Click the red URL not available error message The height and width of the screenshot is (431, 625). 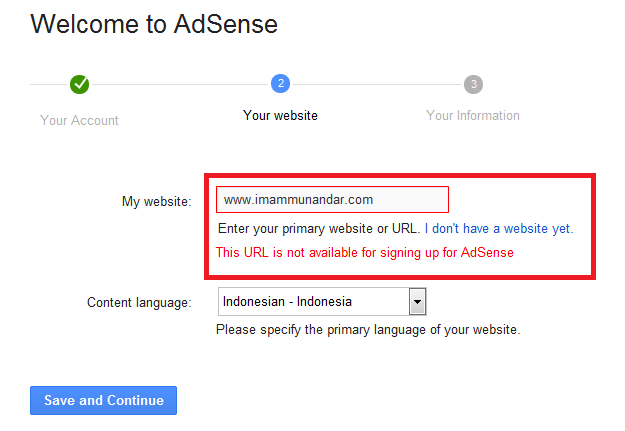pyautogui.click(x=365, y=253)
